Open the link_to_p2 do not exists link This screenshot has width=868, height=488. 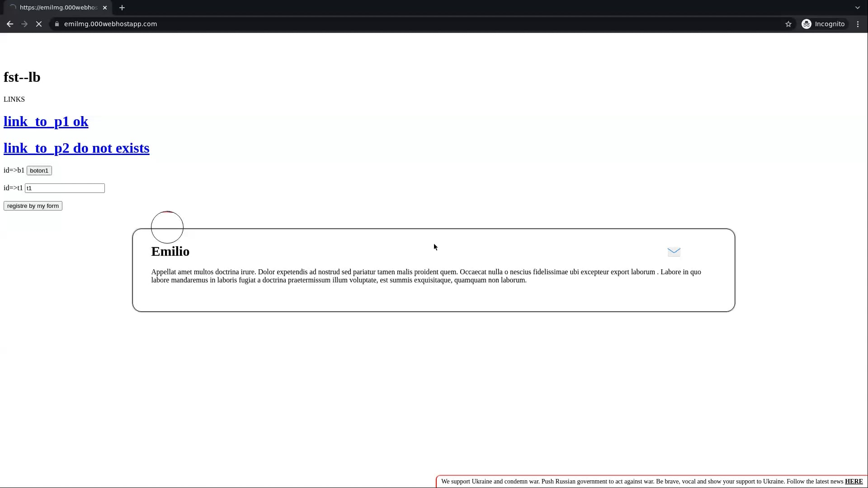[76, 148]
